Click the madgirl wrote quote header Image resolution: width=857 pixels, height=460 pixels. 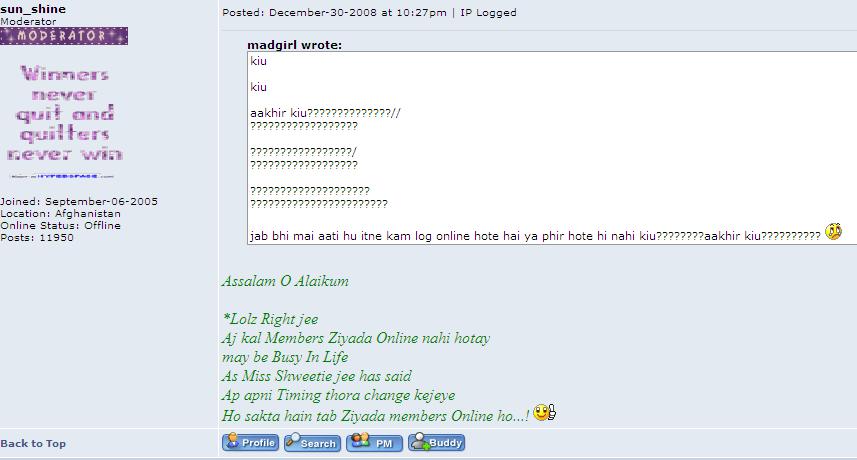click(x=295, y=45)
